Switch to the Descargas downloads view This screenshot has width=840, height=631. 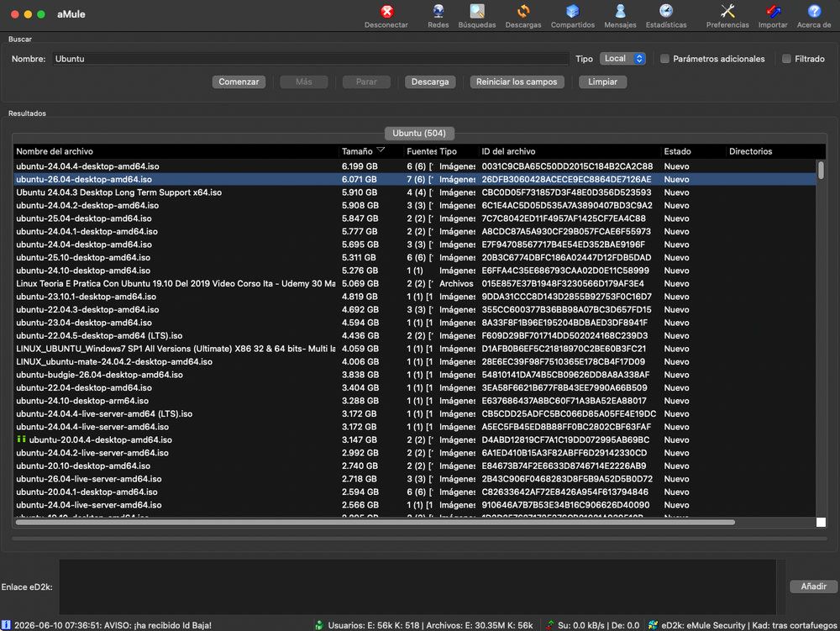tap(522, 16)
